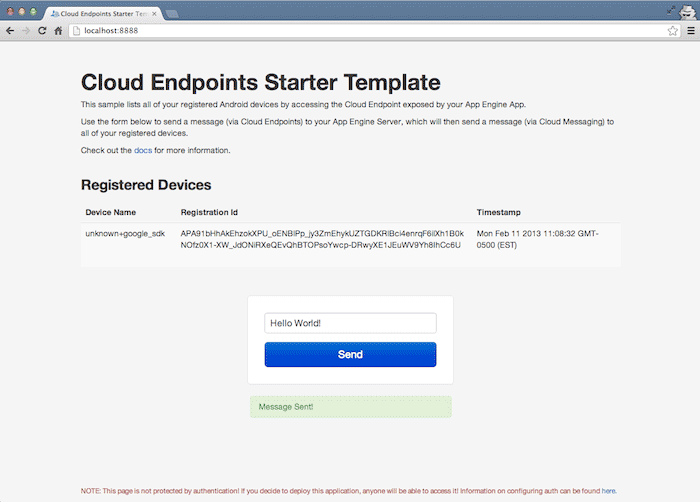
Task: Open the Chrome hamburger menu
Action: [690, 31]
